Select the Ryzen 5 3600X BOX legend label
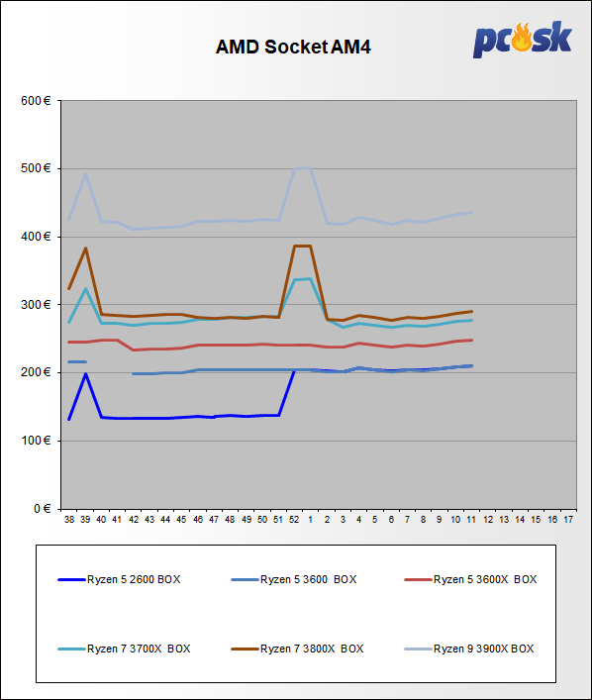 [485, 579]
